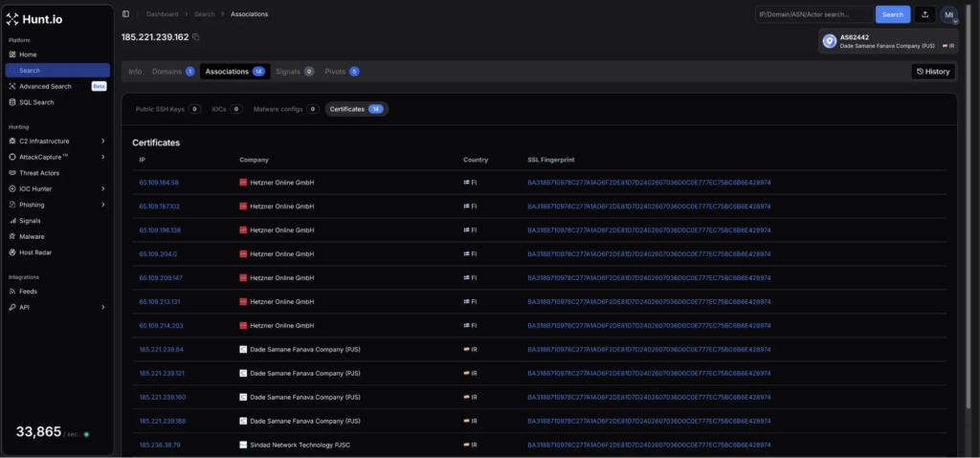The height and width of the screenshot is (458, 980).
Task: Click the History button
Action: coord(933,72)
